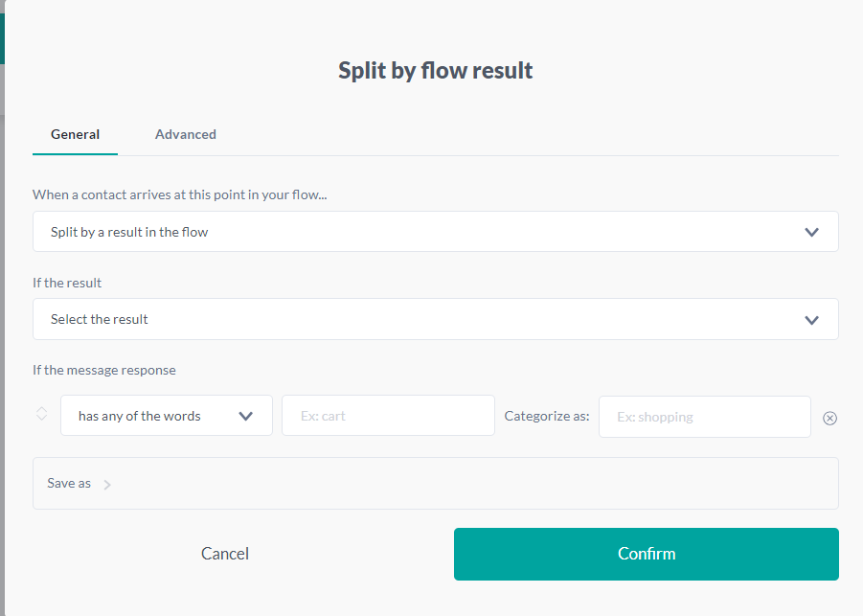Open the Advanced tab
Screen dimensions: 863x616
pos(186,135)
